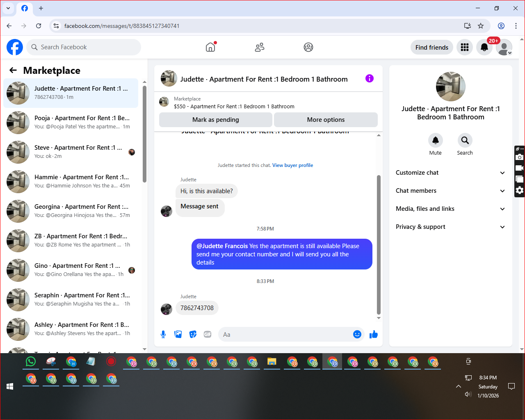Viewport: 525px width, 420px height.
Task: Open View buyer profile link
Action: [x=293, y=165]
